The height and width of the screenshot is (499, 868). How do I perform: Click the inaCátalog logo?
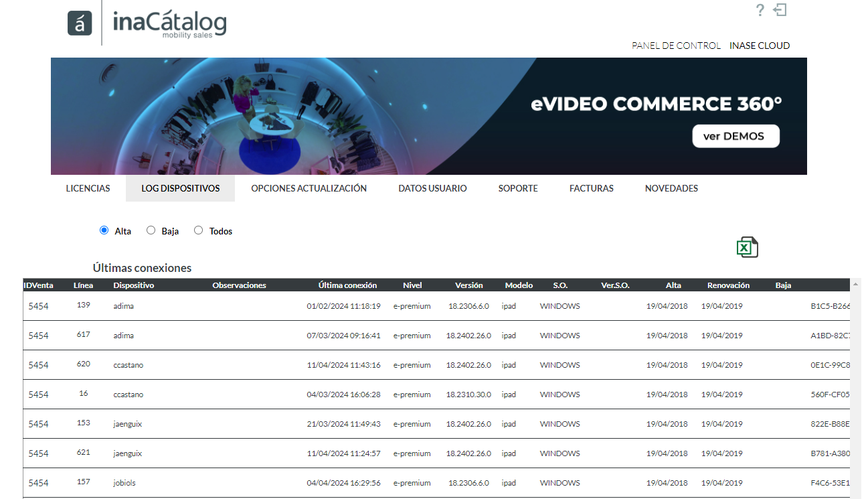147,23
